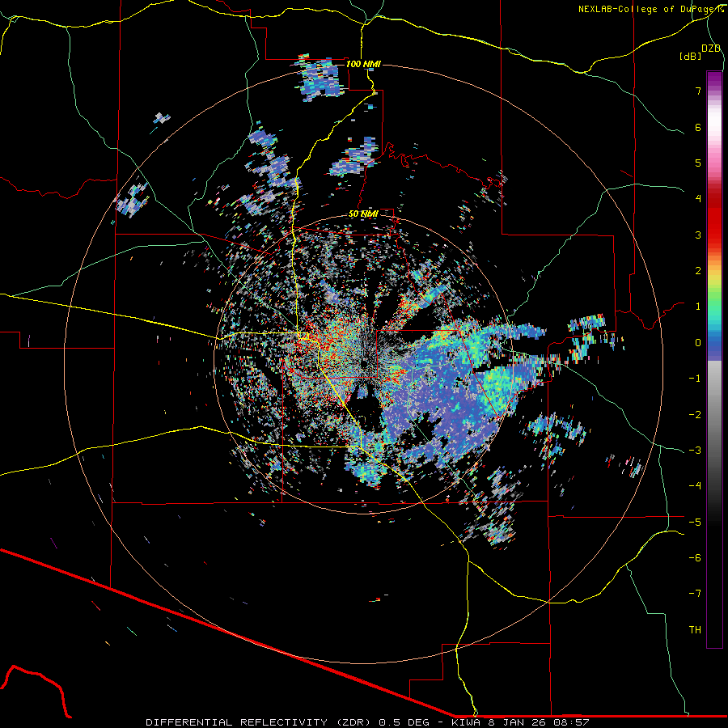The height and width of the screenshot is (728, 728).
Task: Click the -3 value on ZDR scale
Action: (x=695, y=450)
